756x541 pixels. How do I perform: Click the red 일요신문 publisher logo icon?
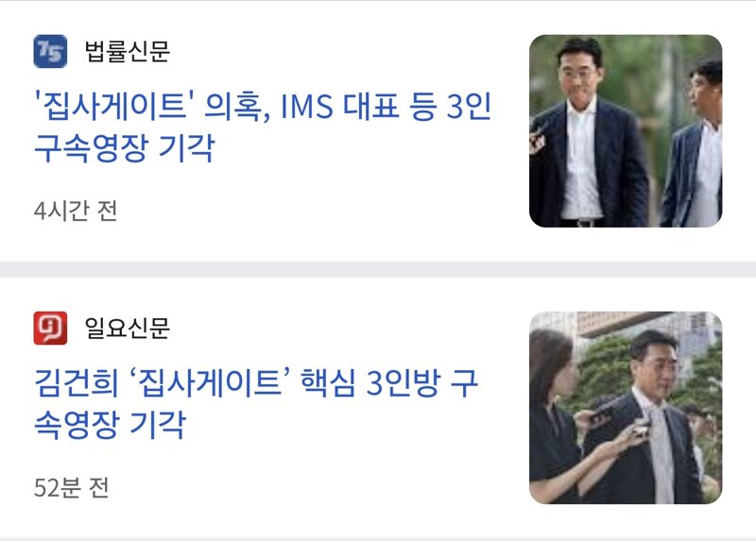pos(50,328)
